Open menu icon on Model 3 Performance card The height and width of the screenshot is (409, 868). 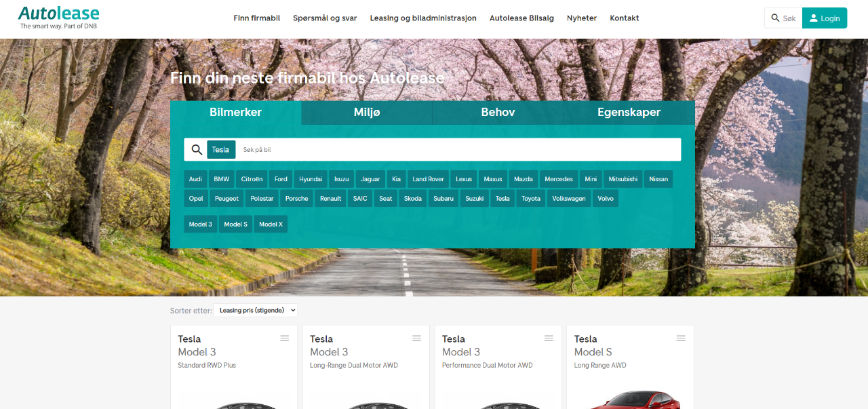[549, 338]
